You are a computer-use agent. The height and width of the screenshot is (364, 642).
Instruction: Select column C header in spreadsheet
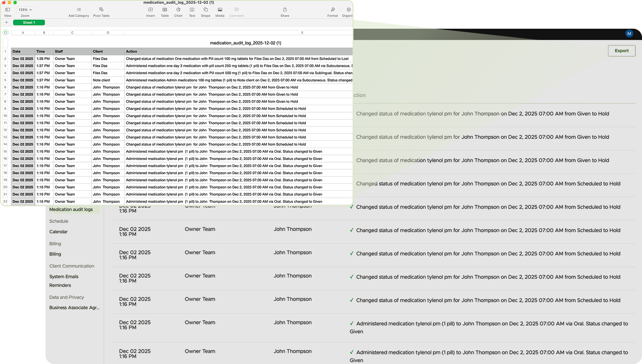[x=72, y=33]
